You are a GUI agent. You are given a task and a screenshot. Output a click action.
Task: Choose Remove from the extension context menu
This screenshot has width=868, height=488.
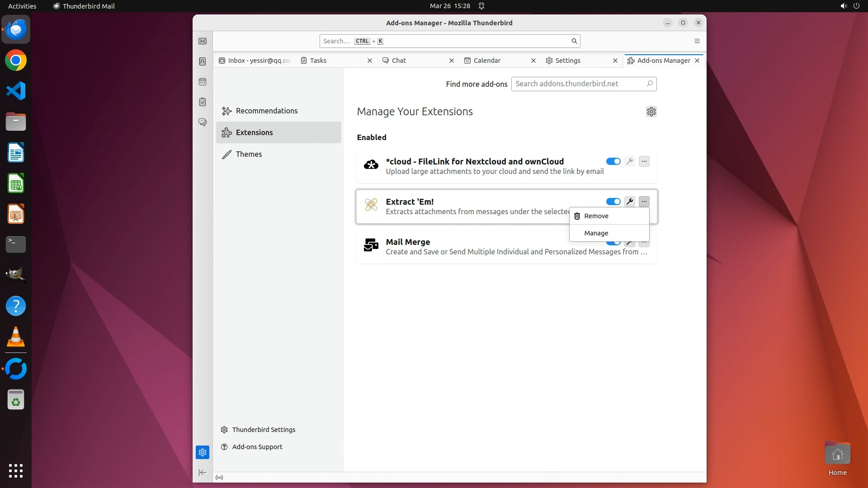click(x=596, y=216)
